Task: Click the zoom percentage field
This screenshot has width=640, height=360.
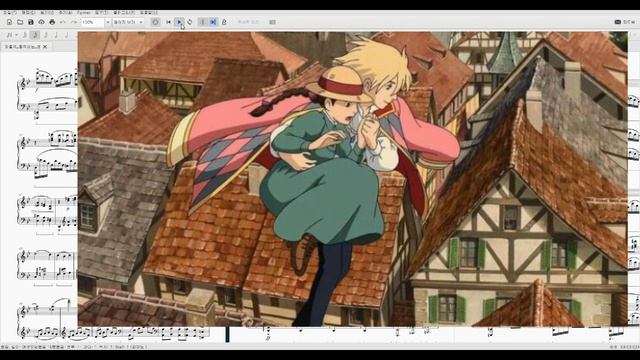Action: pos(92,22)
